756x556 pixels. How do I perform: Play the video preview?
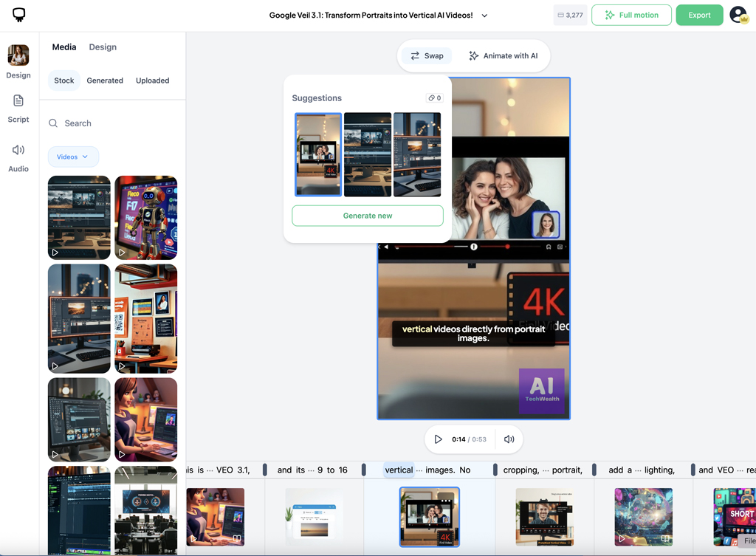pyautogui.click(x=438, y=439)
